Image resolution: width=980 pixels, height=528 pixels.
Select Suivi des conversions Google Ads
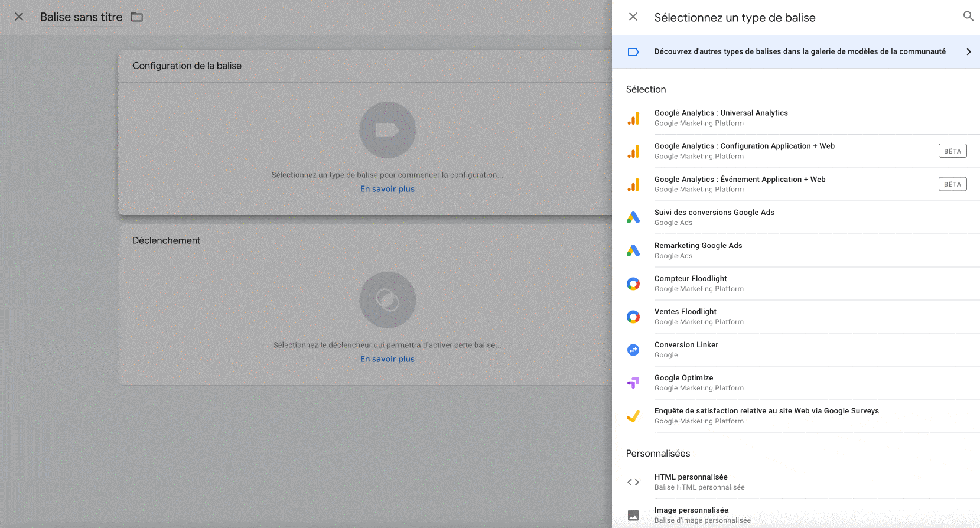[x=796, y=217]
